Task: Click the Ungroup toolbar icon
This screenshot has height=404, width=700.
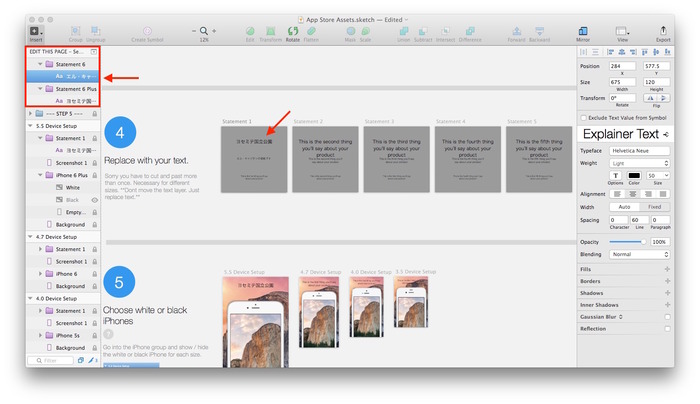Action: click(x=96, y=31)
